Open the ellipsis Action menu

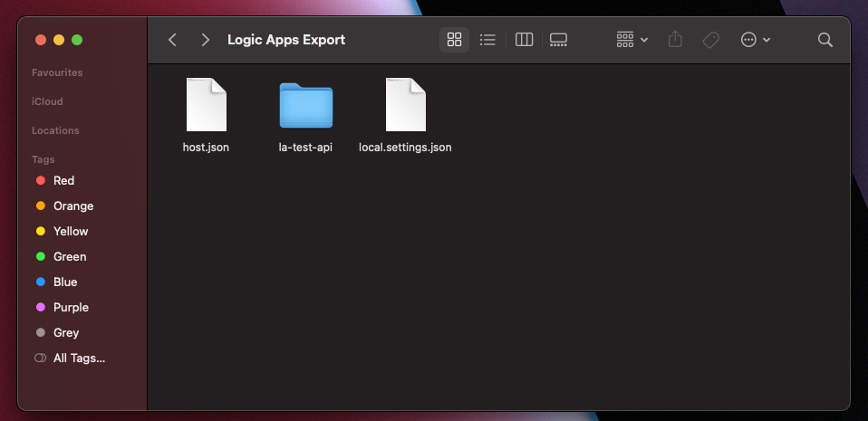[756, 40]
